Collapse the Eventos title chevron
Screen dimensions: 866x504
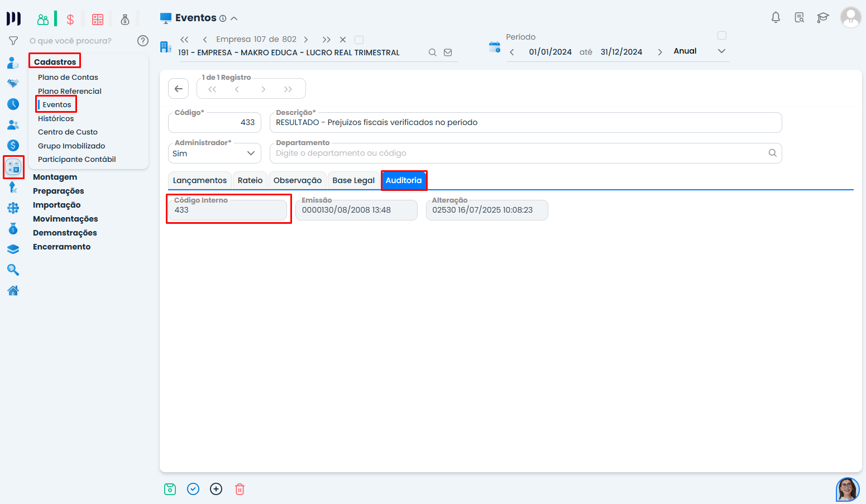[235, 18]
